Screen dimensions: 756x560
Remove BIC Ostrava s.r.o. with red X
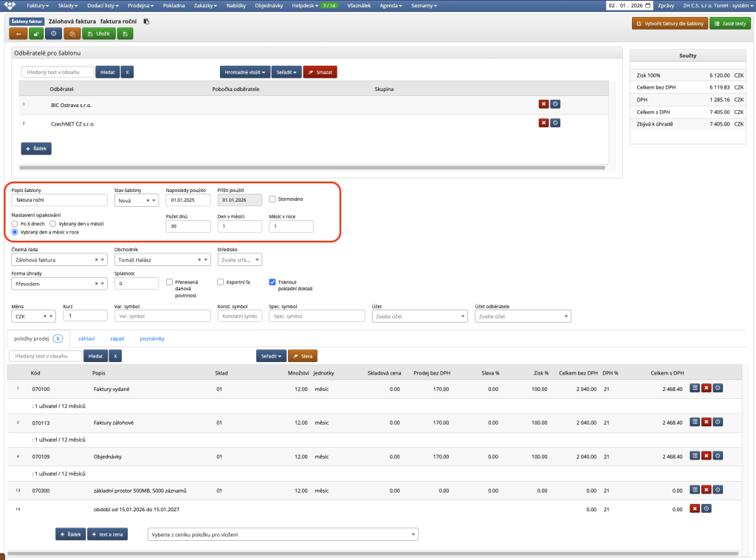(544, 104)
